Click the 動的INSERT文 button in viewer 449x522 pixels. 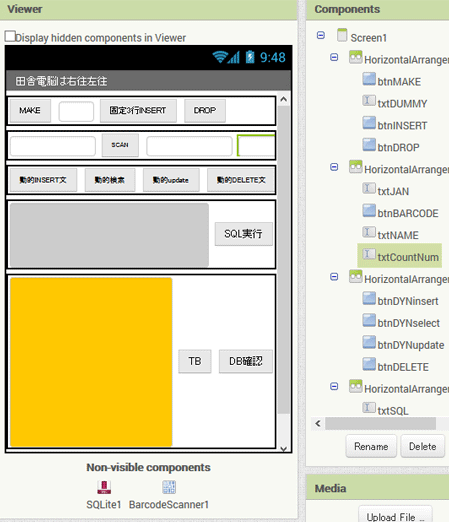click(x=43, y=180)
